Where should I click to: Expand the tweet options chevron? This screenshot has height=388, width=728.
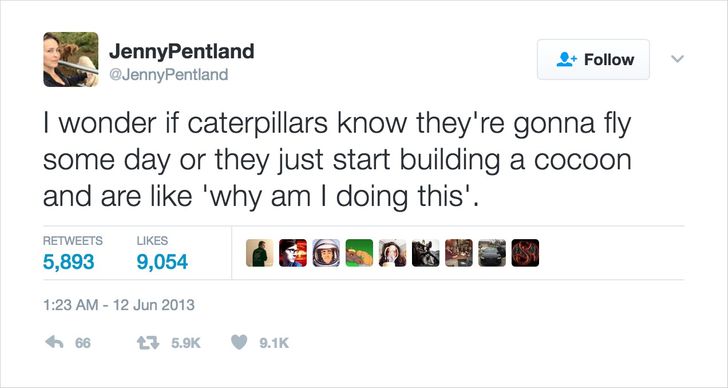point(677,59)
